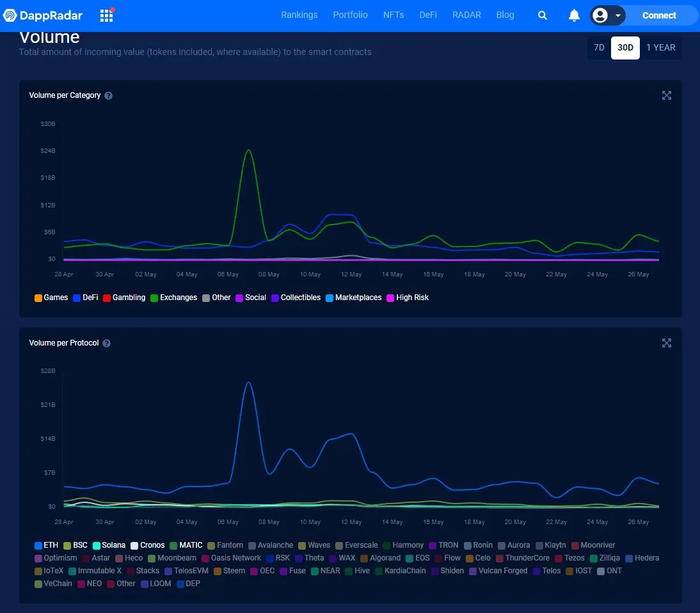Toggle the Avalanche protocol legend
The width and height of the screenshot is (700, 613).
pos(271,546)
